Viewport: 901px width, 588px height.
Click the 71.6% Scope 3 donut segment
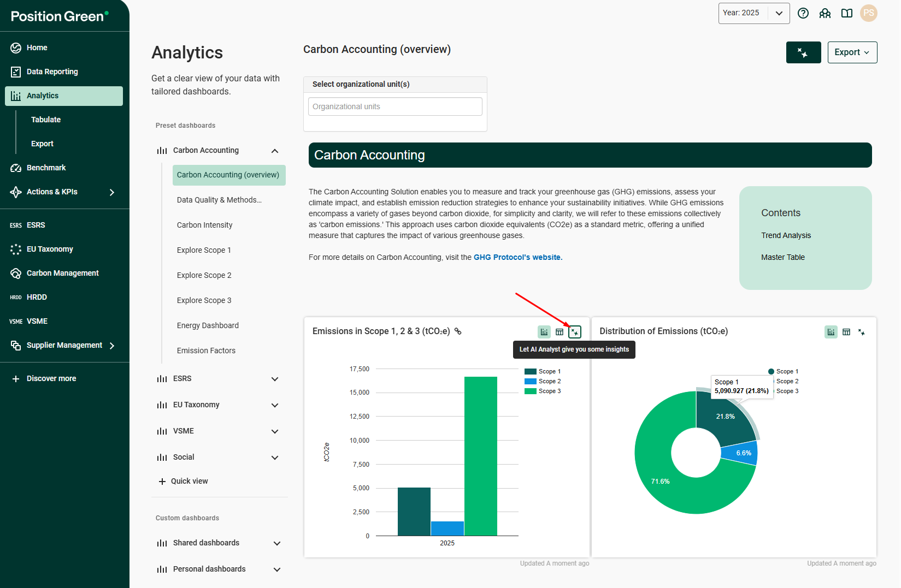coord(660,481)
